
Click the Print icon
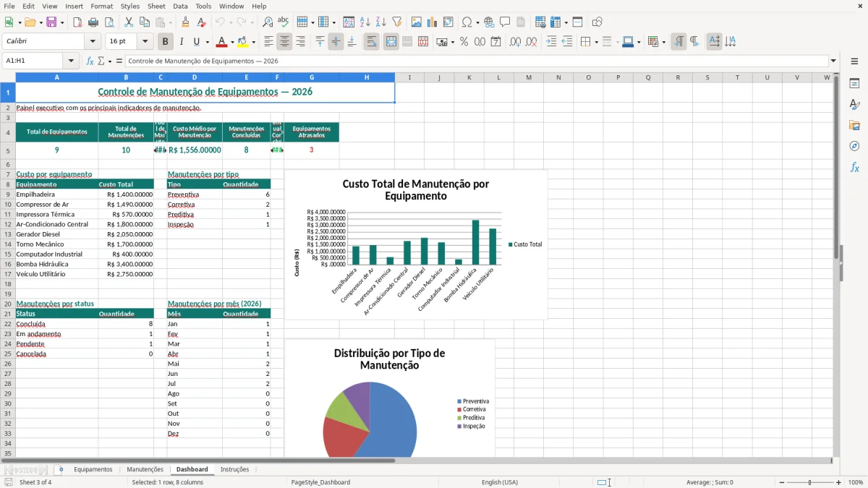(x=93, y=22)
